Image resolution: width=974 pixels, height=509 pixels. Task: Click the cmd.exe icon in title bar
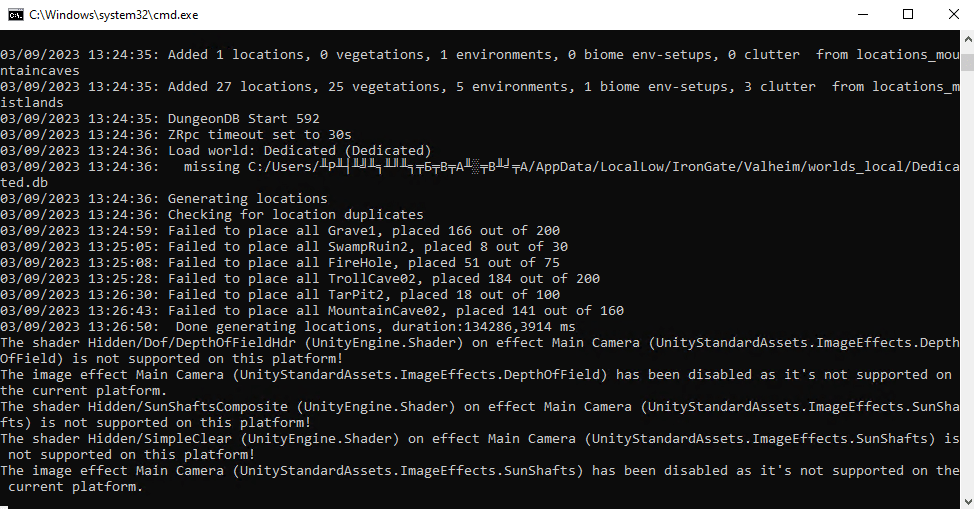15,14
